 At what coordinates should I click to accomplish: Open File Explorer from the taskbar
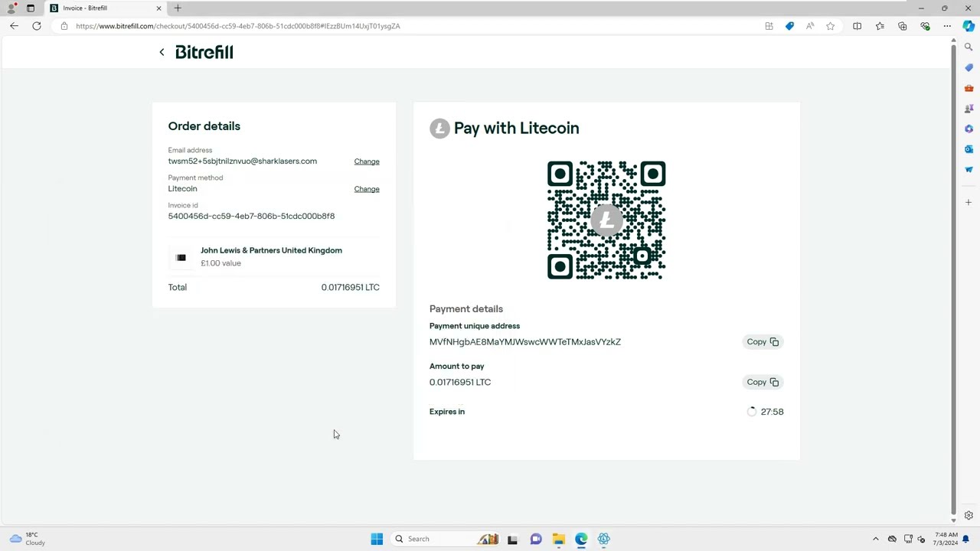(559, 539)
